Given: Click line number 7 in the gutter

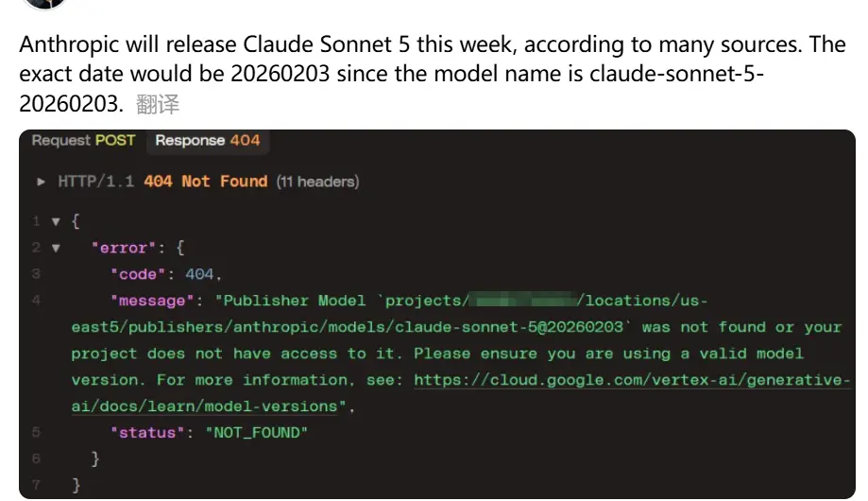Looking at the screenshot, I should point(35,485).
